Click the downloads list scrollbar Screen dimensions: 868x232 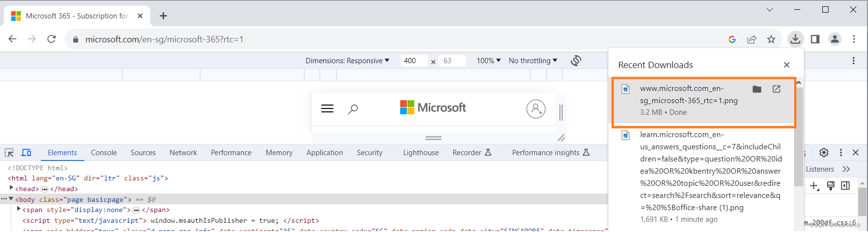(798, 136)
